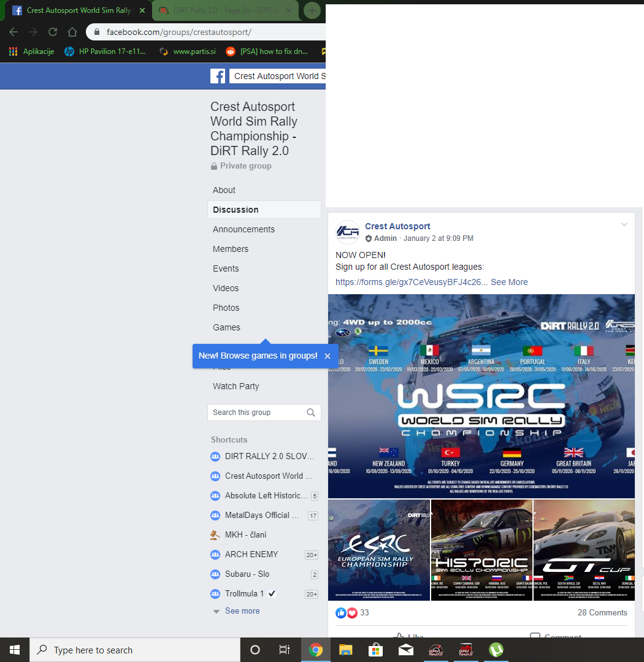The image size is (644, 662).
Task: Click the Crest Autosport author name
Action: pyautogui.click(x=397, y=226)
